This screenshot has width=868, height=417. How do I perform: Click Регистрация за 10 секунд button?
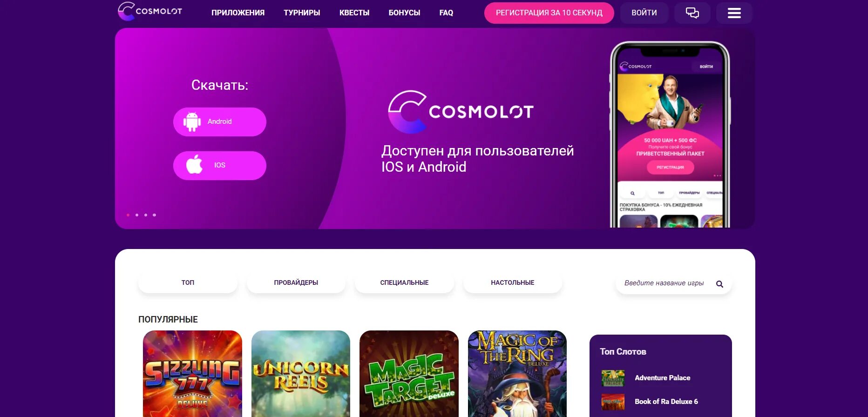point(549,13)
